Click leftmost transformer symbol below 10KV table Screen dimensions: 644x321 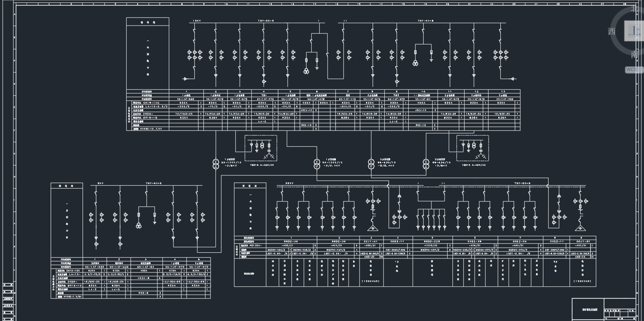[216, 164]
